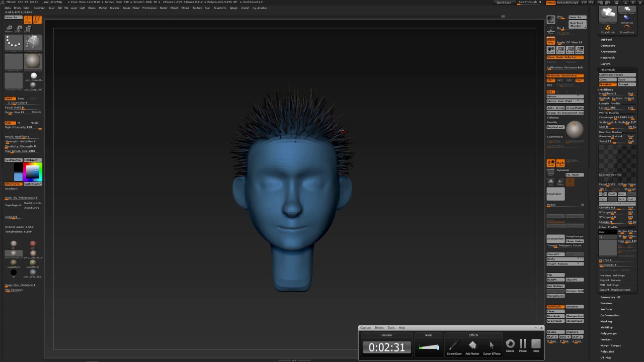Screen dimensions: 644x362
Task: Expand the Masking section
Action: coord(606,321)
